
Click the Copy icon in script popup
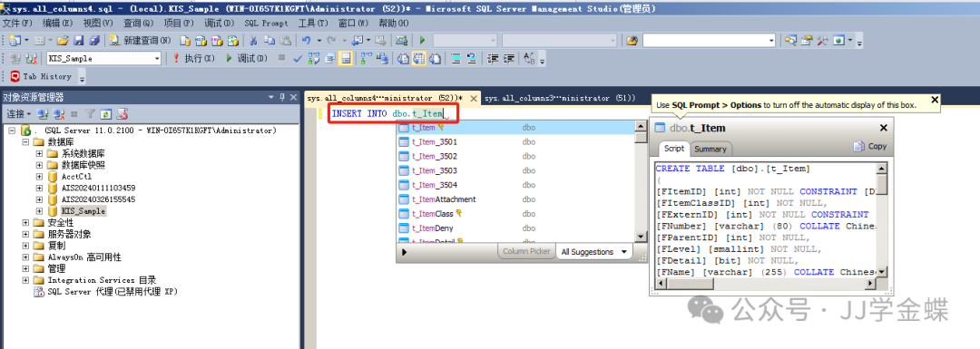pos(869,146)
